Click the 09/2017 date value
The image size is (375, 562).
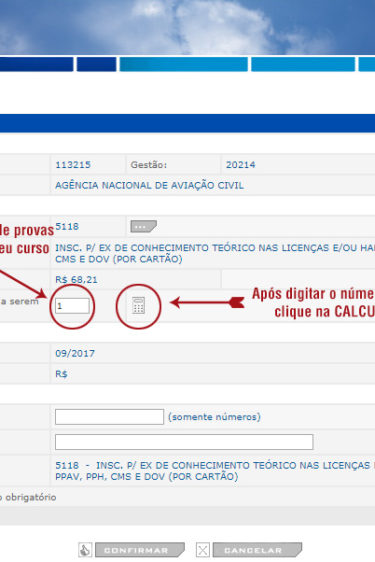[75, 353]
